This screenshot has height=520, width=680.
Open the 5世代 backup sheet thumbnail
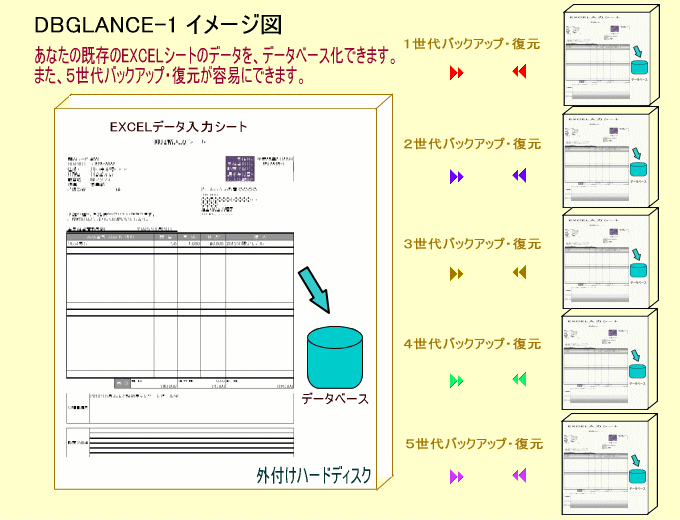(607, 465)
